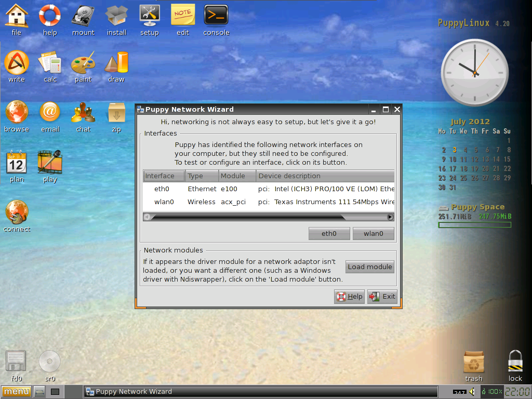This screenshot has width=532, height=399.
Task: Click the scrollbar left arrow in interface list
Action: (x=147, y=217)
